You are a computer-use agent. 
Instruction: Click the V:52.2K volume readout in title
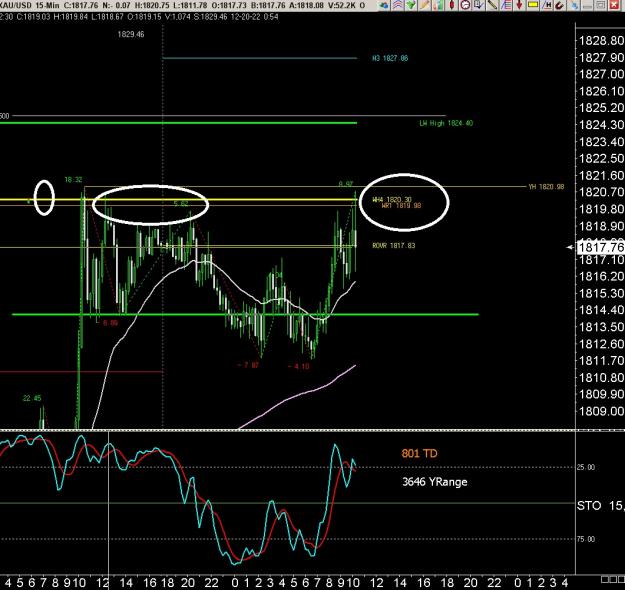[341, 5]
